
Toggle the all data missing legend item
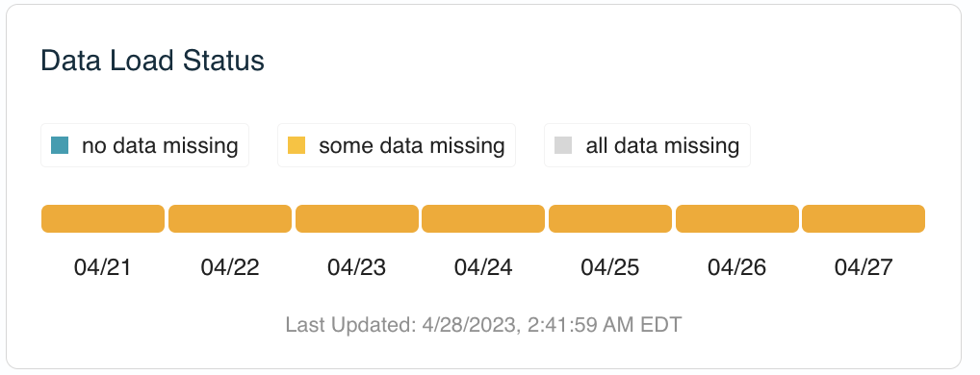[647, 145]
